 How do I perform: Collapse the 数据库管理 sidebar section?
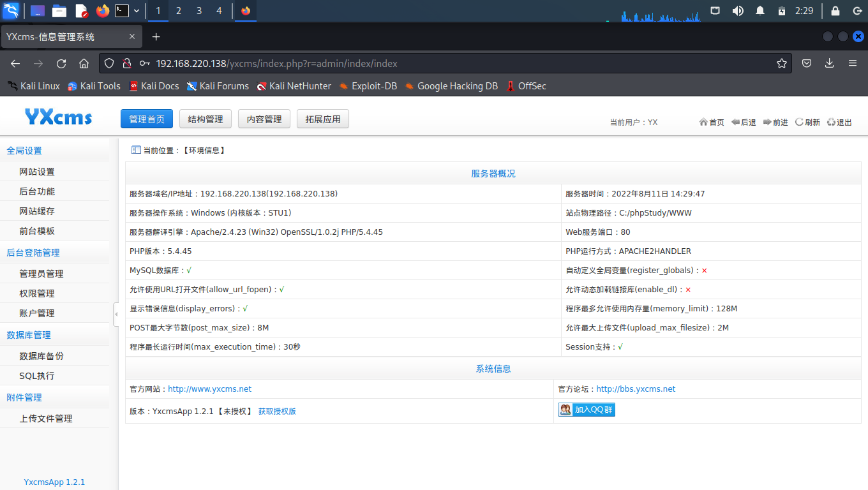coord(54,335)
